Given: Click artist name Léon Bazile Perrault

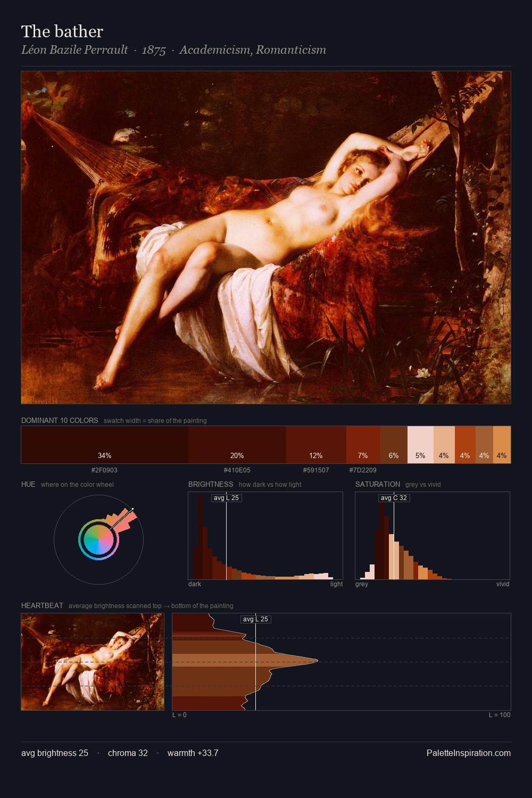Looking at the screenshot, I should click(74, 50).
